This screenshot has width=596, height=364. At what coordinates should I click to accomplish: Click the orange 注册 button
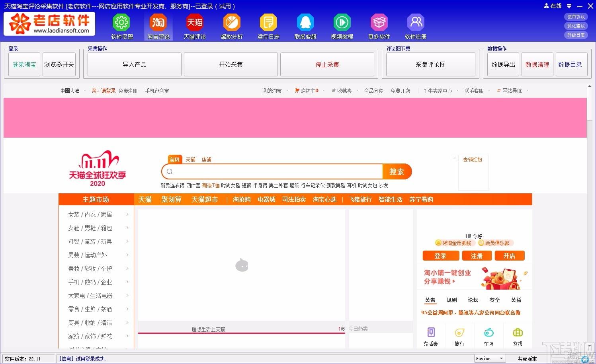click(x=477, y=256)
